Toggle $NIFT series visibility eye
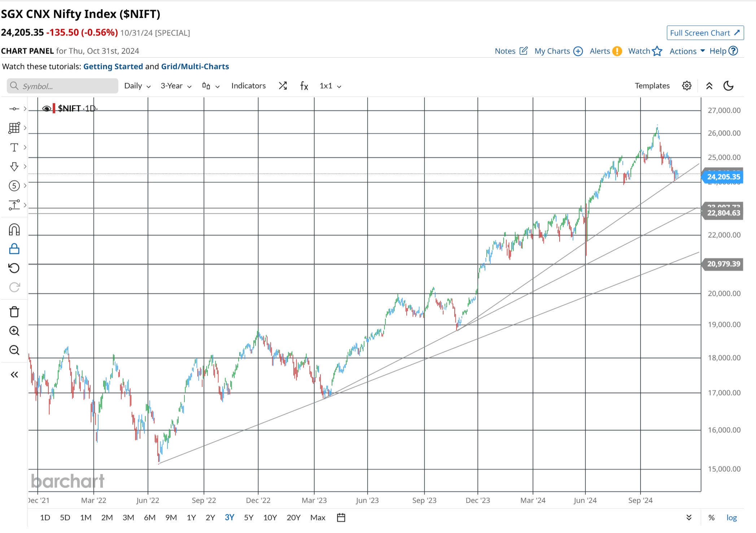 [x=46, y=109]
